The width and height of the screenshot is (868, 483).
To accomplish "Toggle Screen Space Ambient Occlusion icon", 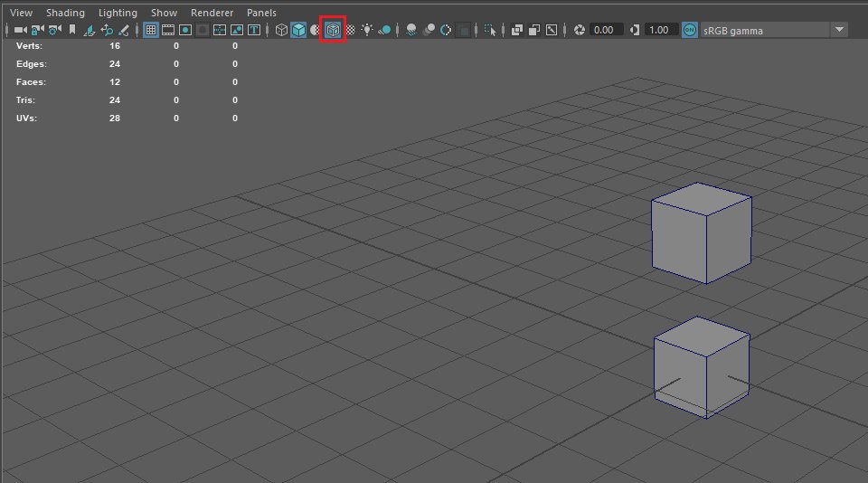I will click(x=411, y=30).
